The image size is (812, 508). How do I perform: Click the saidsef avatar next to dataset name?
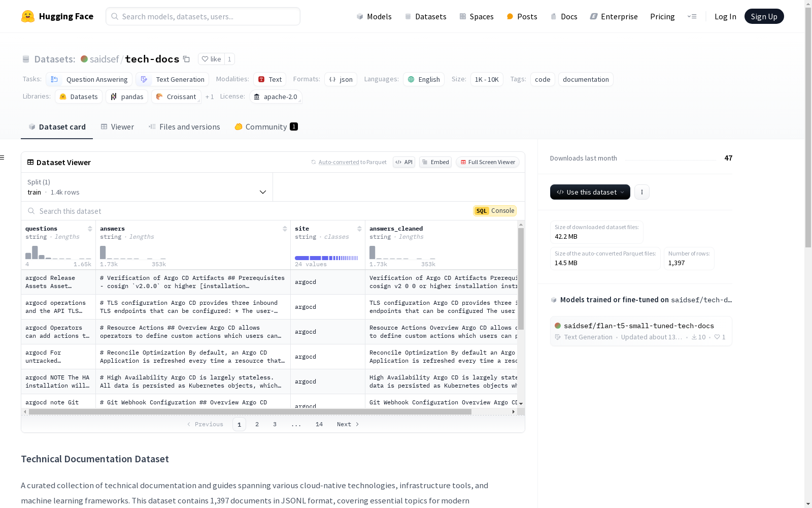[84, 59]
